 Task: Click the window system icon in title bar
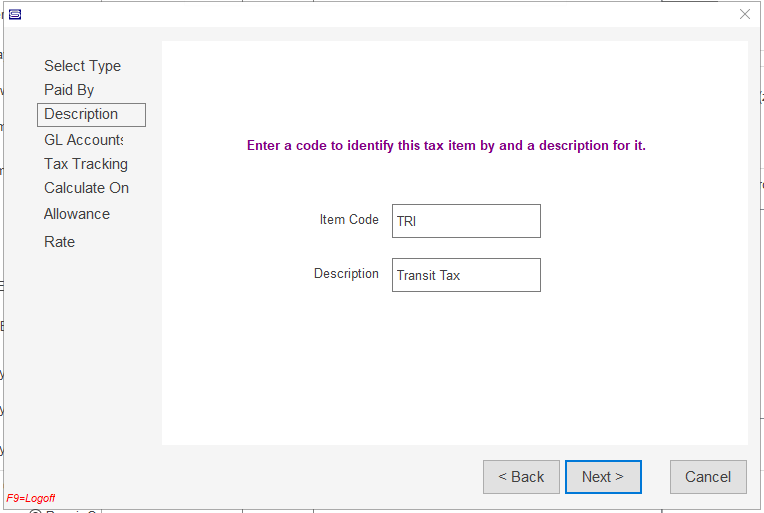pos(15,14)
